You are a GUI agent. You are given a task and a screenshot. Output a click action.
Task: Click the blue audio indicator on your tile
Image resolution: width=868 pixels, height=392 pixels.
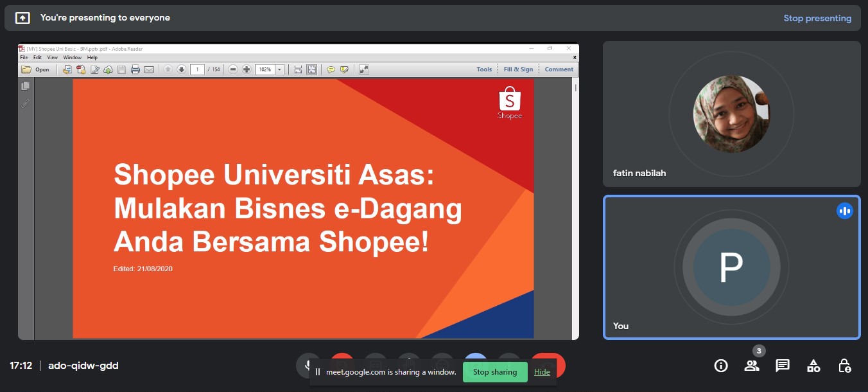coord(845,211)
